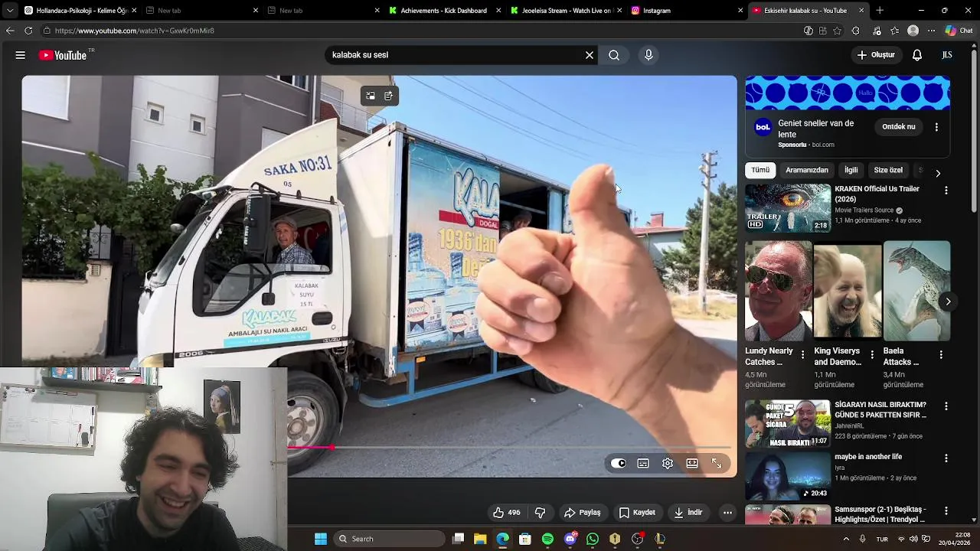Open the YouTube hamburger guide menu
Image resolution: width=980 pixels, height=551 pixels.
[x=21, y=55]
